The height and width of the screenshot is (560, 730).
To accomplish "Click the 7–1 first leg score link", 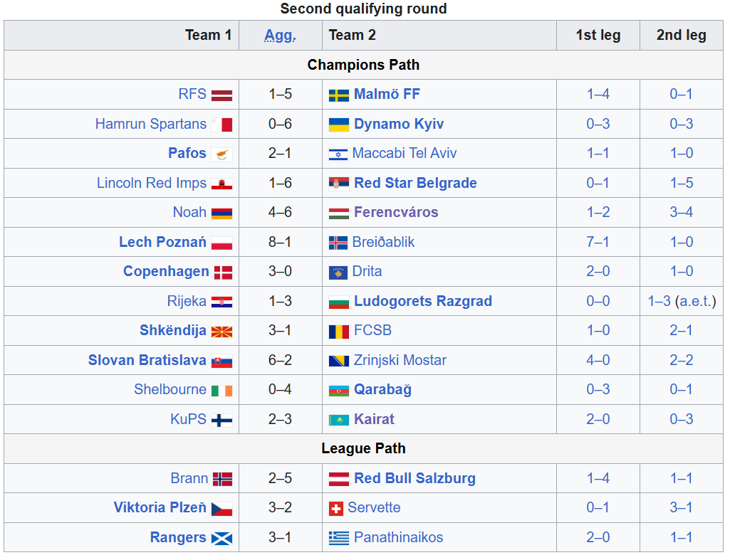I will coord(598,242).
